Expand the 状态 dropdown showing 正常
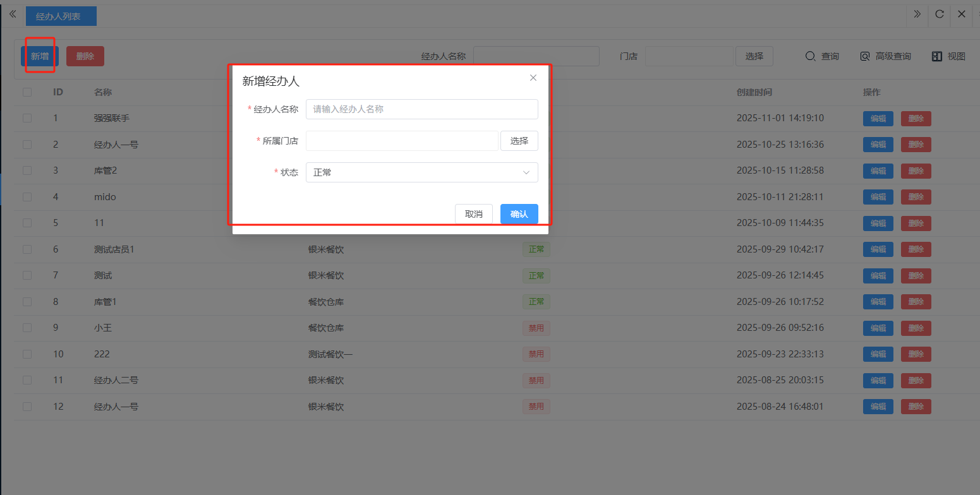 pos(421,172)
